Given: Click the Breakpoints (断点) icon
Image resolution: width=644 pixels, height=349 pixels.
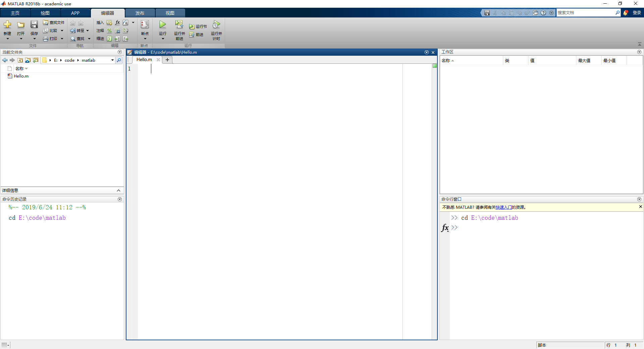Looking at the screenshot, I should (x=145, y=25).
